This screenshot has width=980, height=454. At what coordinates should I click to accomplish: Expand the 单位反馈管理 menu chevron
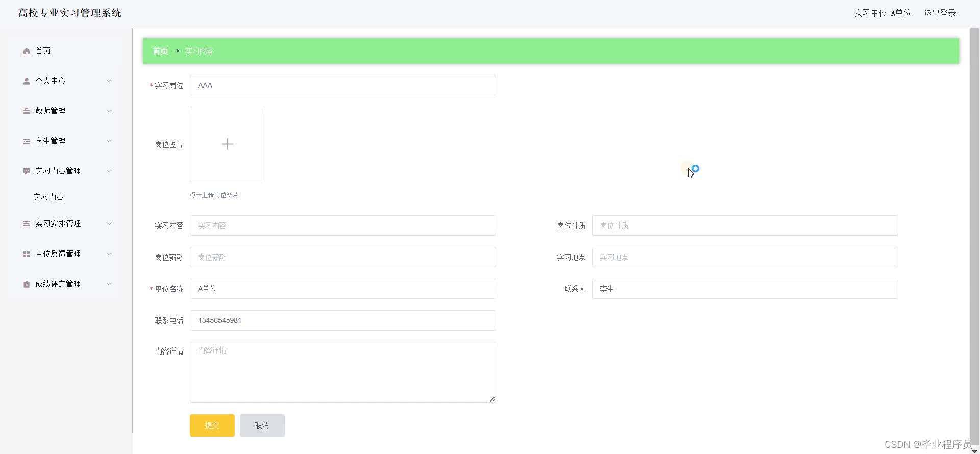coord(109,254)
